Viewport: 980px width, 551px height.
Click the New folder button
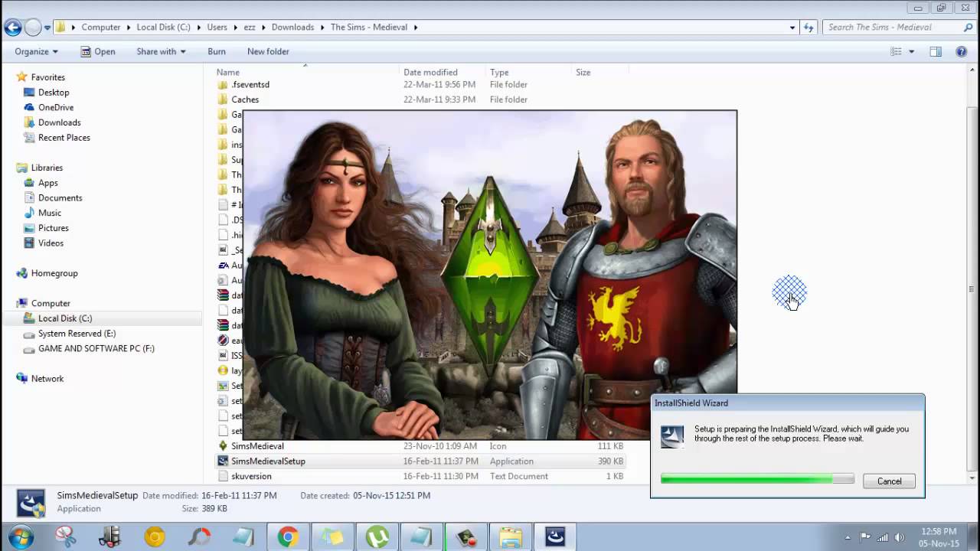[268, 51]
